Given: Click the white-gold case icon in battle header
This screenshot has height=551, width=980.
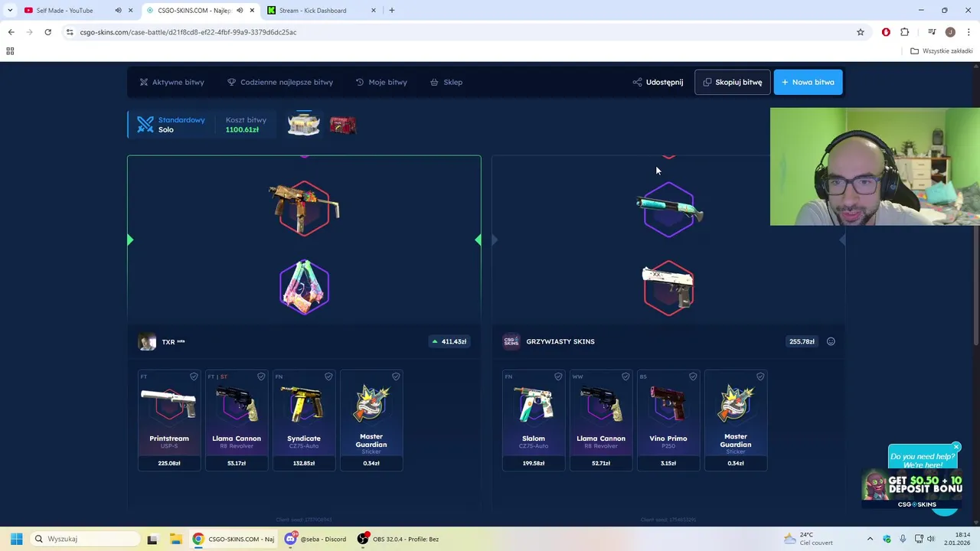Looking at the screenshot, I should 303,124.
